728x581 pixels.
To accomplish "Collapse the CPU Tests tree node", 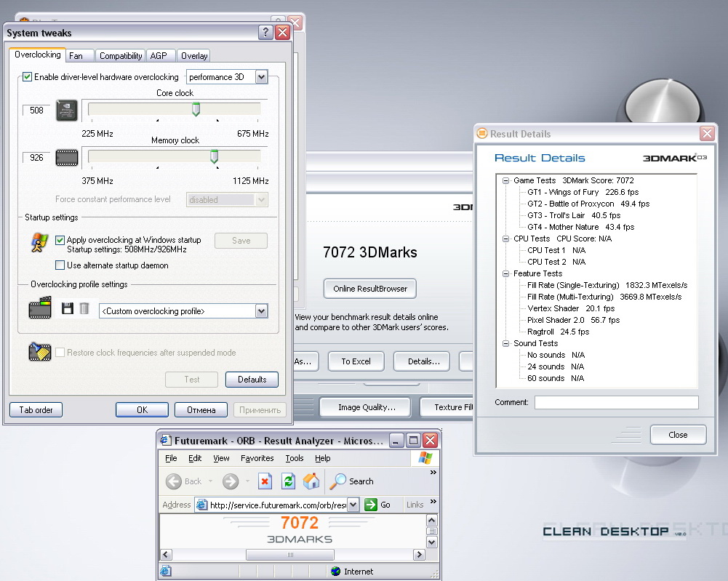I will pos(505,239).
